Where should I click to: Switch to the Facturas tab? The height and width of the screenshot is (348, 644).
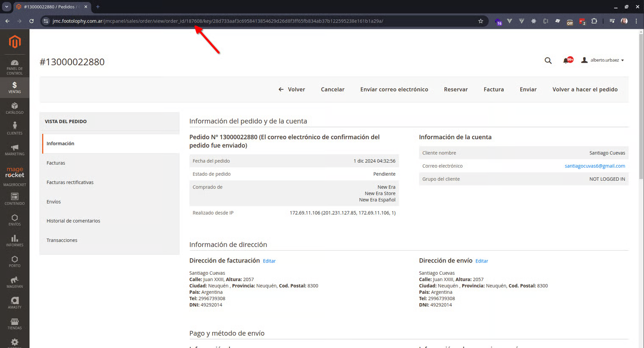click(x=56, y=163)
